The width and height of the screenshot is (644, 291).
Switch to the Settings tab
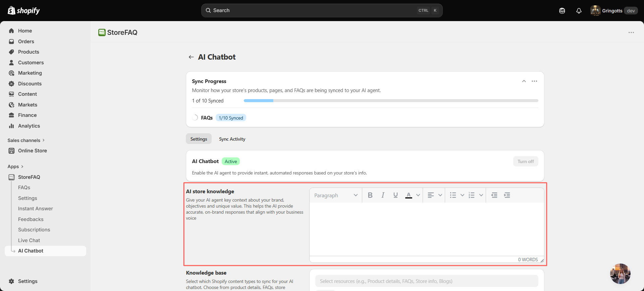(199, 139)
